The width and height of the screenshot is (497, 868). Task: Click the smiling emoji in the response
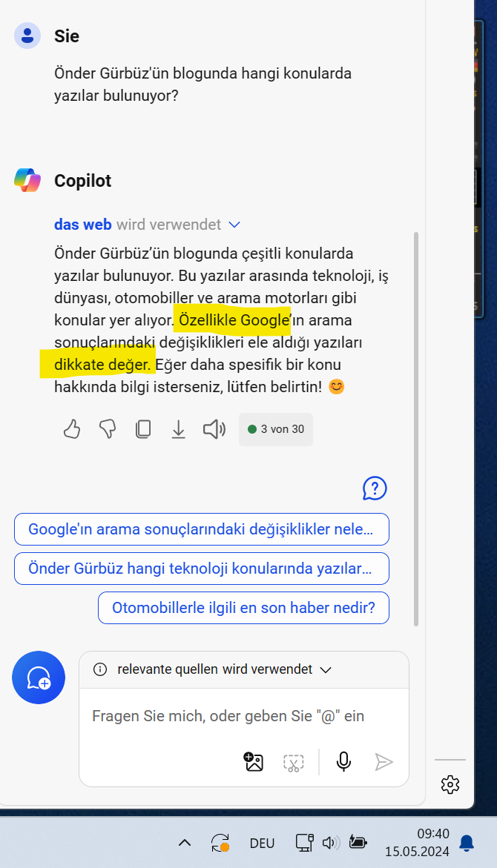pos(336,386)
